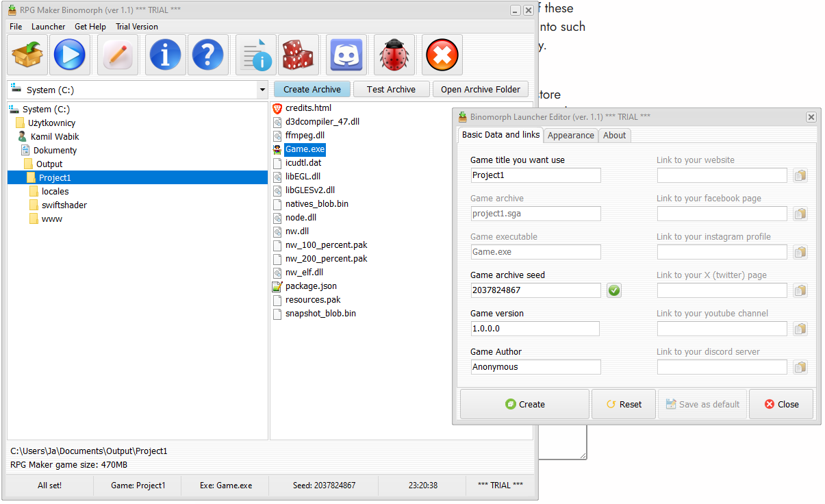This screenshot has width=825, height=504.
Task: Click the Game version field
Action: (x=535, y=329)
